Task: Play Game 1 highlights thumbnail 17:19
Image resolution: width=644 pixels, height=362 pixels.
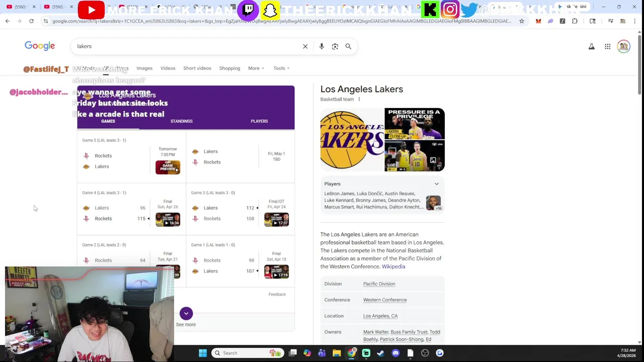Action: [x=276, y=271]
